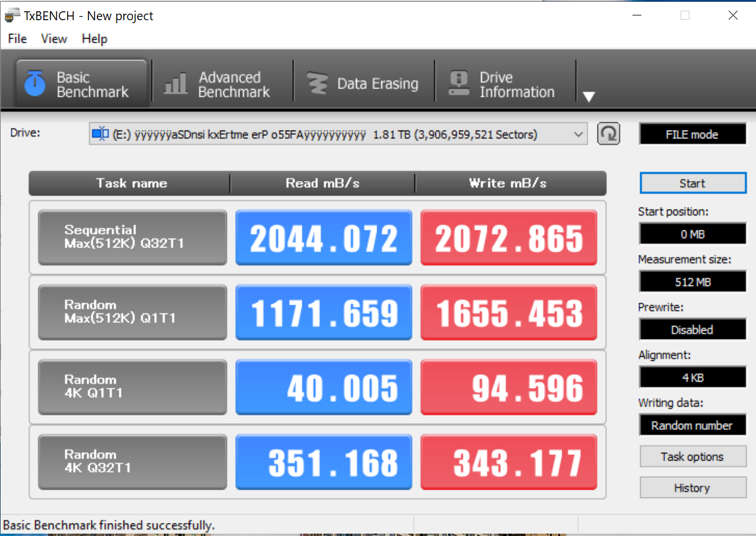Open the Help menu
Image resolution: width=756 pixels, height=536 pixels.
pyautogui.click(x=94, y=39)
